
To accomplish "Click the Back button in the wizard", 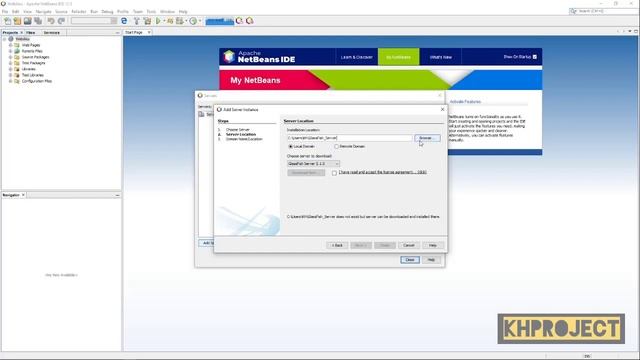I will coord(337,245).
